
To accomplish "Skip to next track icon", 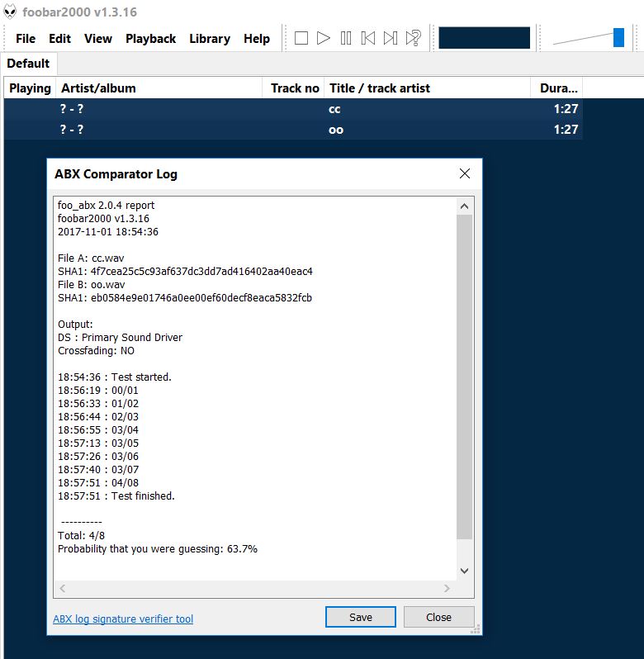I will pos(391,38).
